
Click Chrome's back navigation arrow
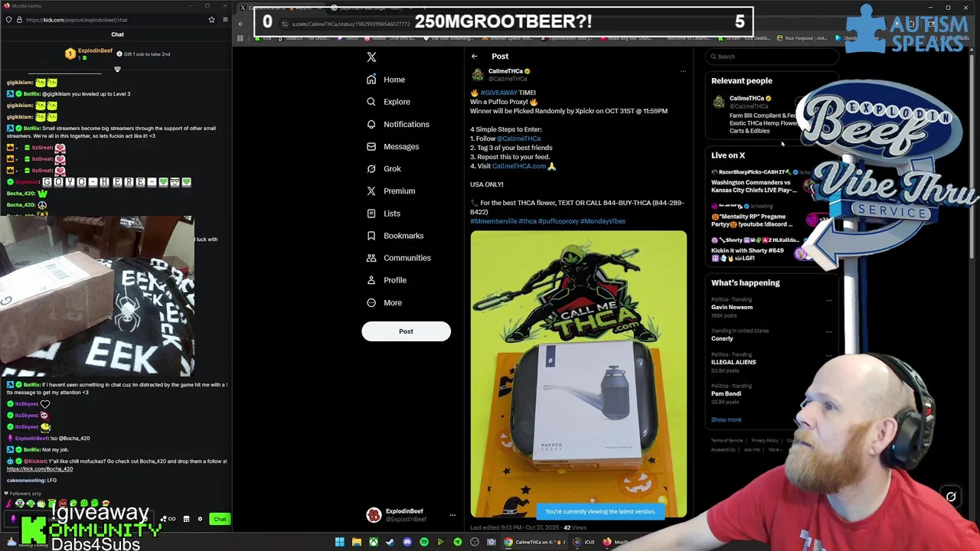[x=240, y=24]
